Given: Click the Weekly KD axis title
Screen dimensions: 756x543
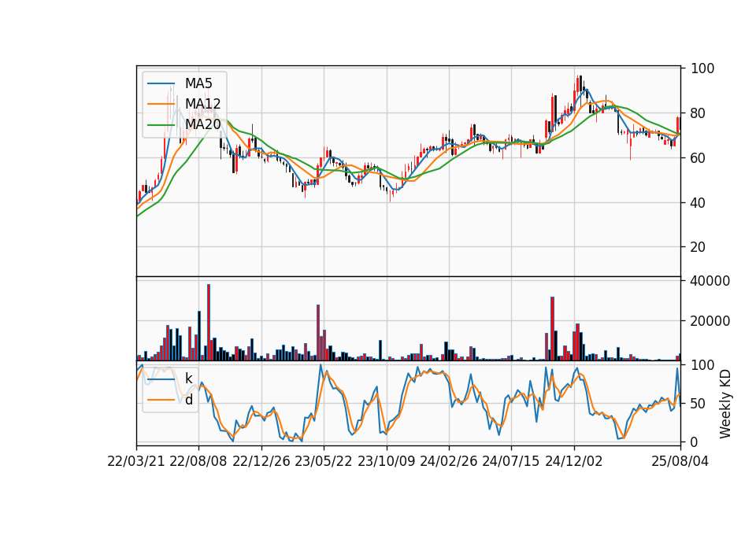Looking at the screenshot, I should 725,404.
